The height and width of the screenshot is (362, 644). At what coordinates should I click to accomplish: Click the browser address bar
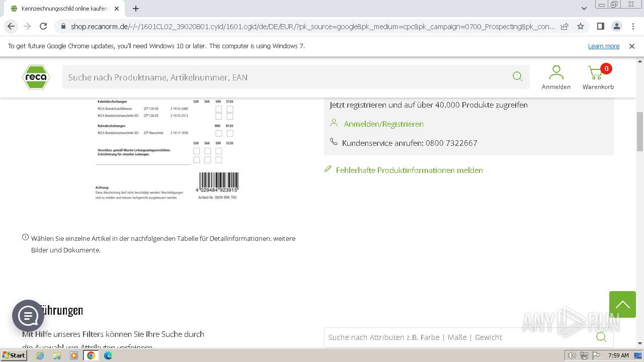(312, 26)
